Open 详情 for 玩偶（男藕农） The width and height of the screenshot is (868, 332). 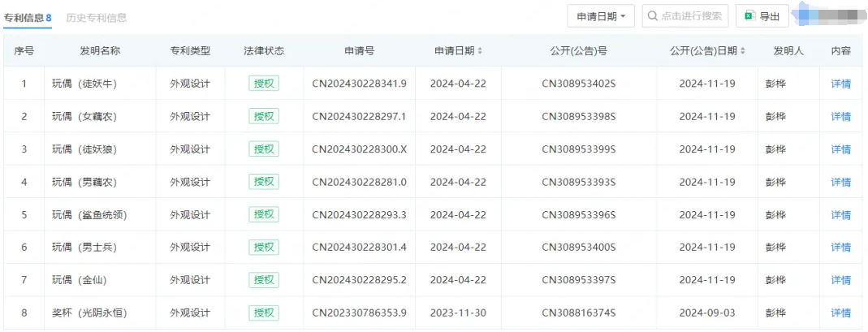841,182
